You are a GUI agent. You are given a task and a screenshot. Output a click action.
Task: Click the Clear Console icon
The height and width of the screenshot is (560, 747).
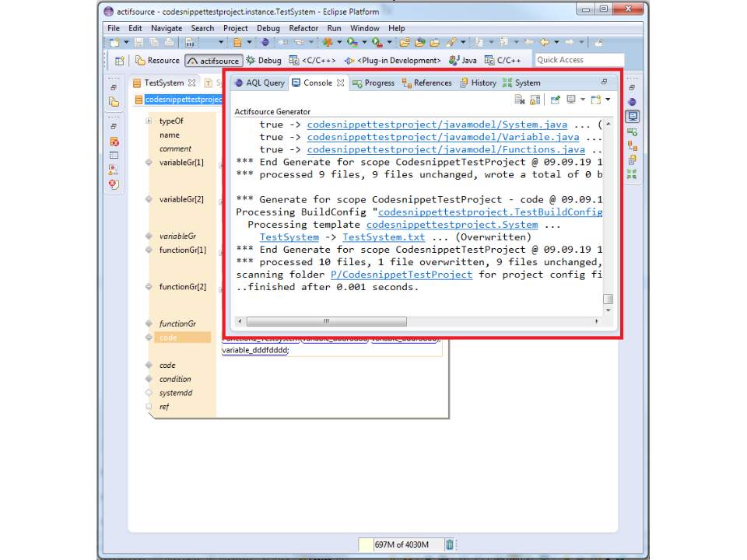tap(520, 100)
